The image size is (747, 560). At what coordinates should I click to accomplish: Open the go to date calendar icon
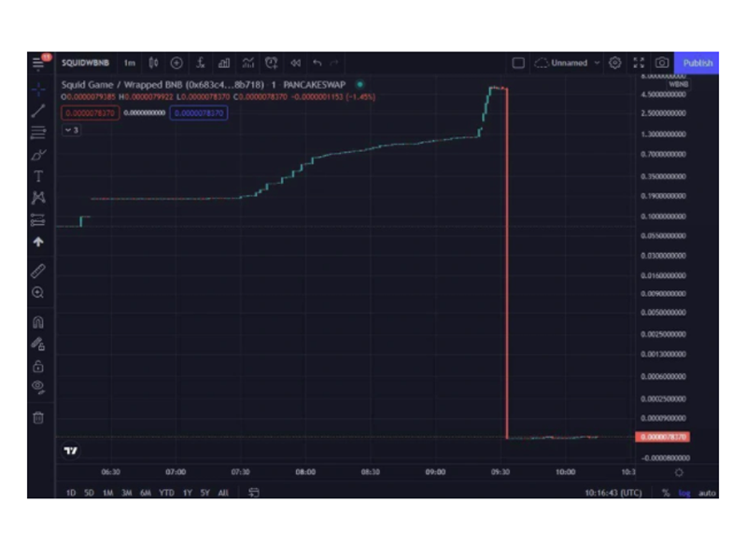tap(254, 493)
